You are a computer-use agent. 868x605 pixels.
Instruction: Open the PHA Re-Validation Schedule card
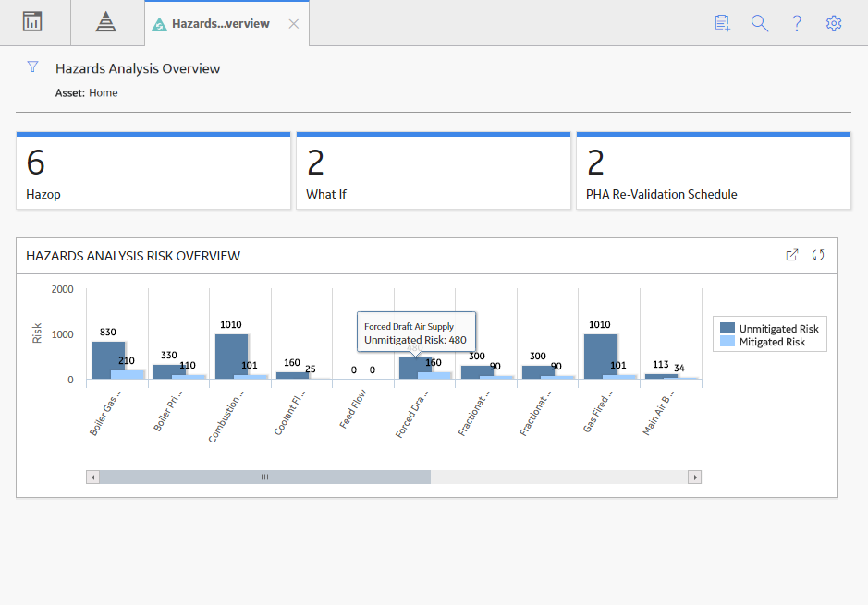714,171
